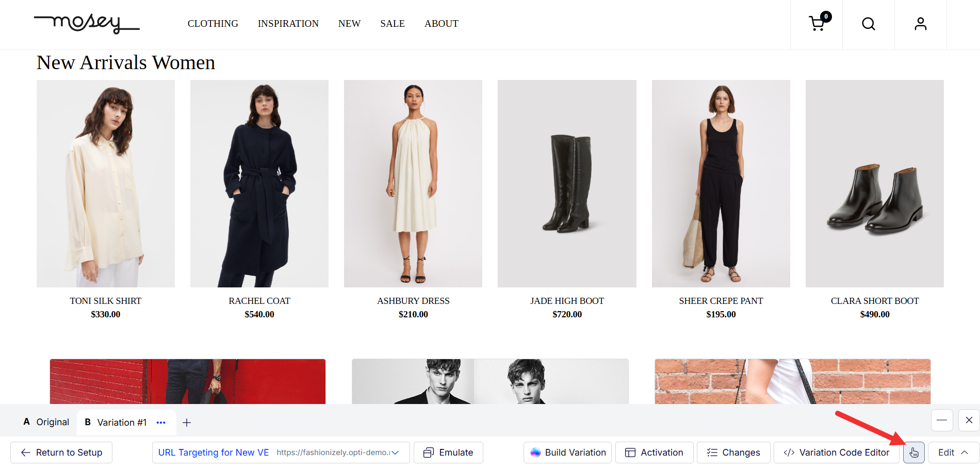The height and width of the screenshot is (468, 980).
Task: Open Variation #1 three-dot options menu
Action: click(161, 423)
